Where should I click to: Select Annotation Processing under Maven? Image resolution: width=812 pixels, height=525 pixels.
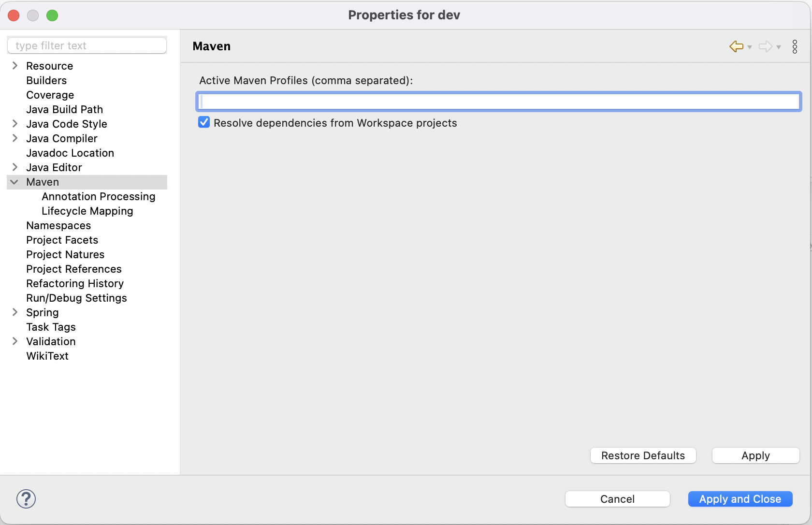point(99,196)
